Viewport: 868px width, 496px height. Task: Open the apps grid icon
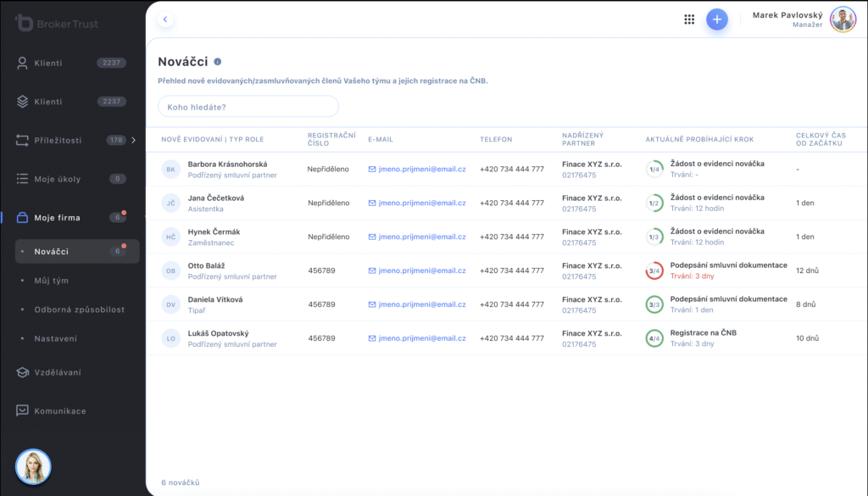pyautogui.click(x=689, y=20)
